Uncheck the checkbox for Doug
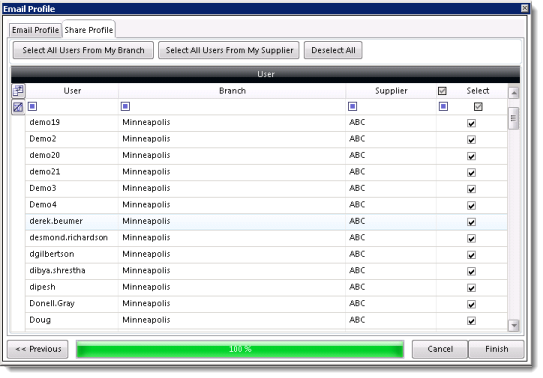Viewport: 543px width, 378px height. [471, 321]
